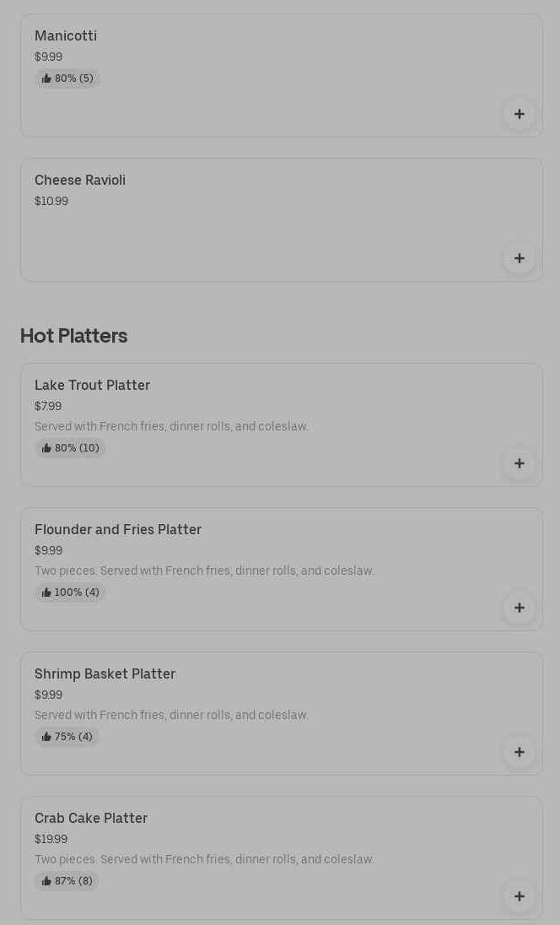Click Flounder platter's 100% rating badge

70,592
